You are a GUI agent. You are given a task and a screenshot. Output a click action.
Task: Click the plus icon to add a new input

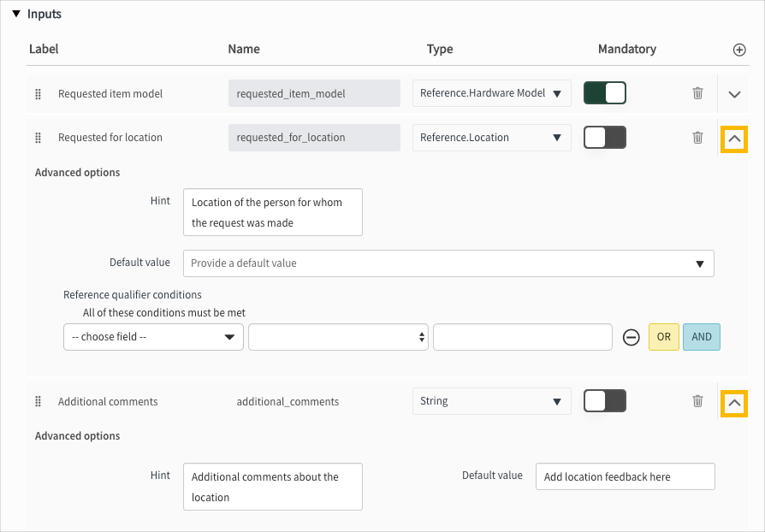[738, 50]
